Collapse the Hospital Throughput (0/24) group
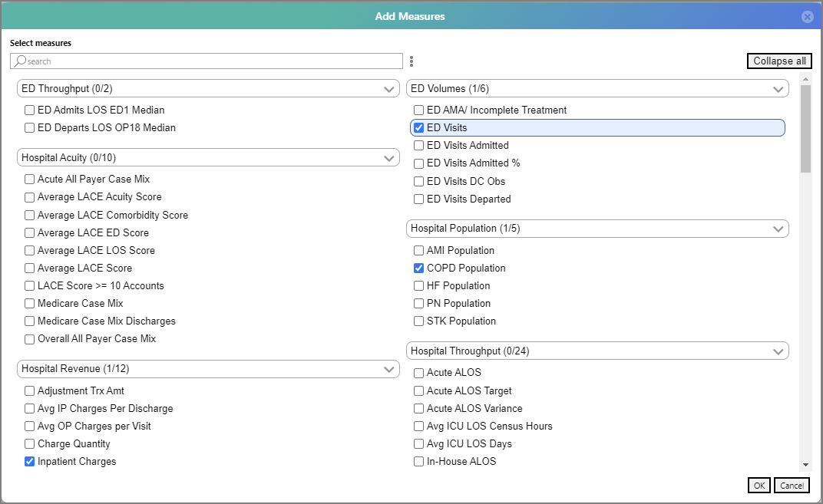This screenshot has width=823, height=504. (x=597, y=351)
